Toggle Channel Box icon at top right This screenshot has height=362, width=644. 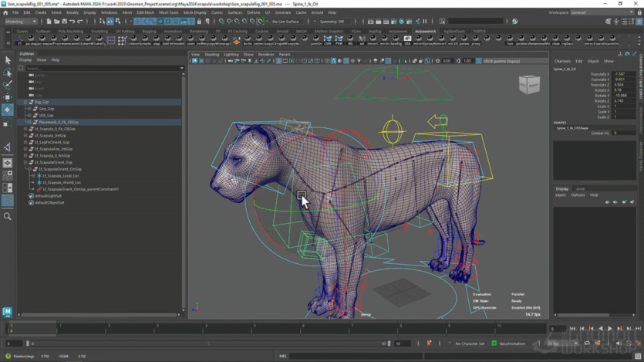click(639, 22)
